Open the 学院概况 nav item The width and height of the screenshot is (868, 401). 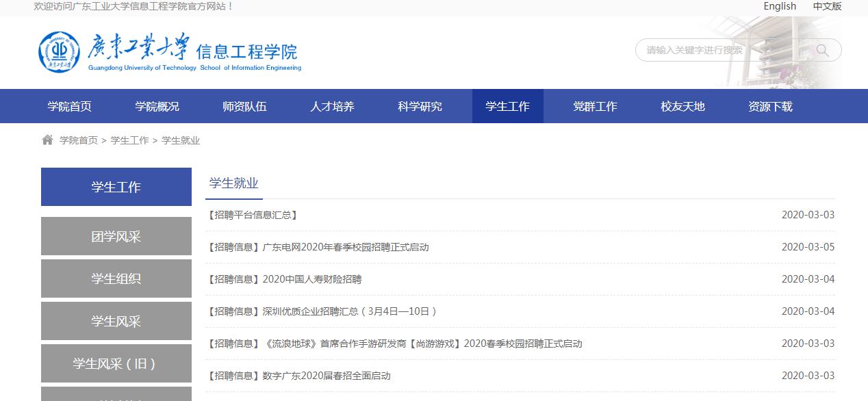point(157,106)
